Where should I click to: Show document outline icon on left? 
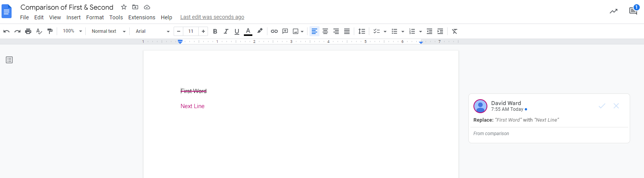point(9,60)
